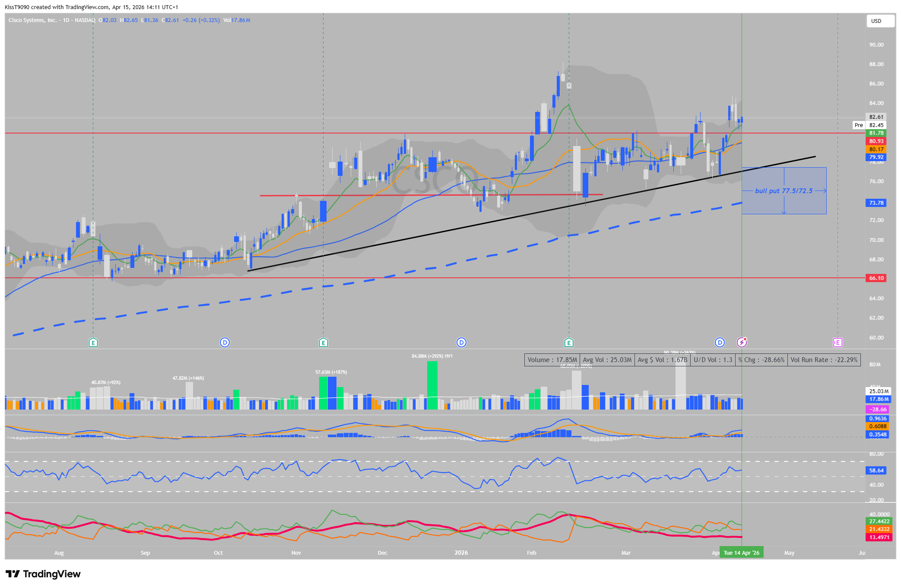This screenshot has height=588, width=901.
Task: Click the 58.64 RSI value label
Action: tap(876, 470)
